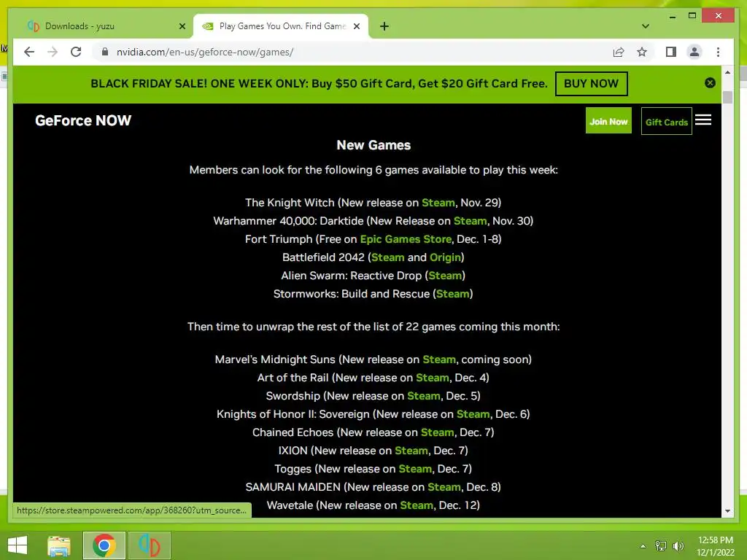Click the nvidia.com address bar
The width and height of the screenshot is (747, 560).
[x=352, y=52]
